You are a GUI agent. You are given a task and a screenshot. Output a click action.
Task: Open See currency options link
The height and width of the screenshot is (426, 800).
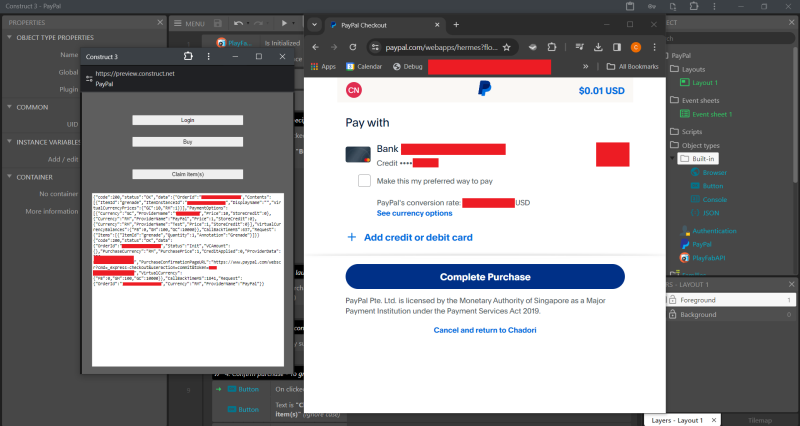414,213
